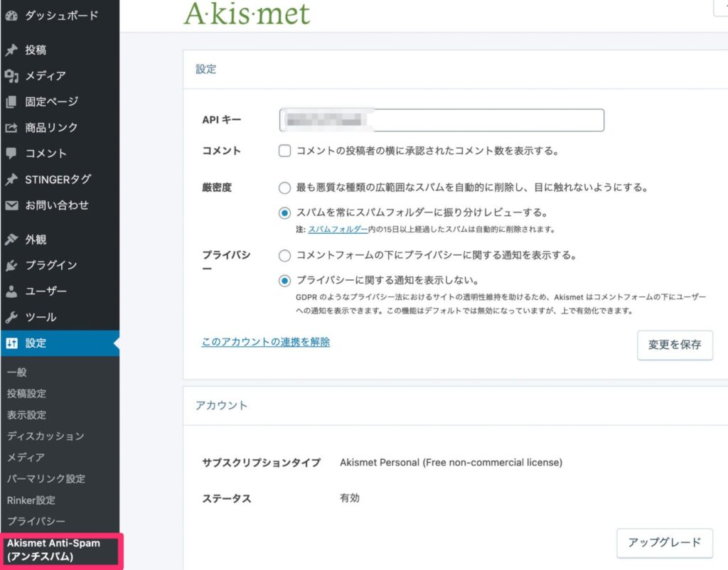Click このアカウントの連携を解除 link
The image size is (728, 570).
[266, 342]
